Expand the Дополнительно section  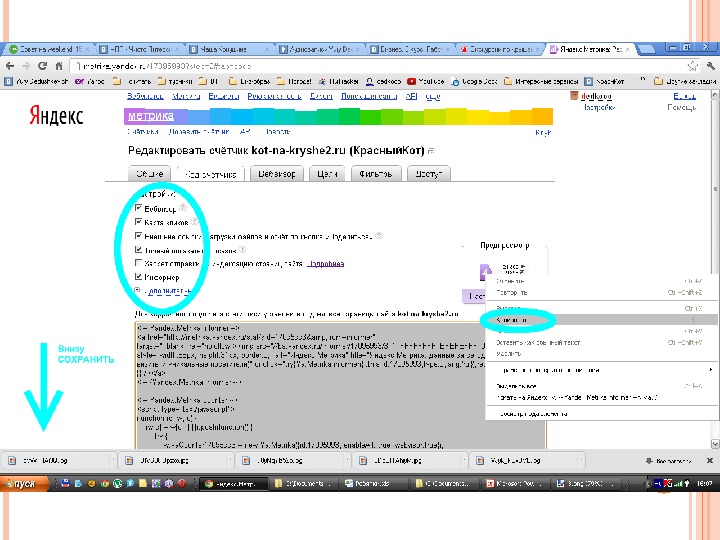[x=168, y=291]
